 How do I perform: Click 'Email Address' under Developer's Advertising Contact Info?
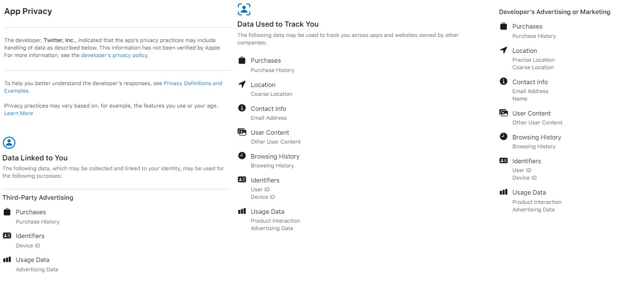(530, 91)
